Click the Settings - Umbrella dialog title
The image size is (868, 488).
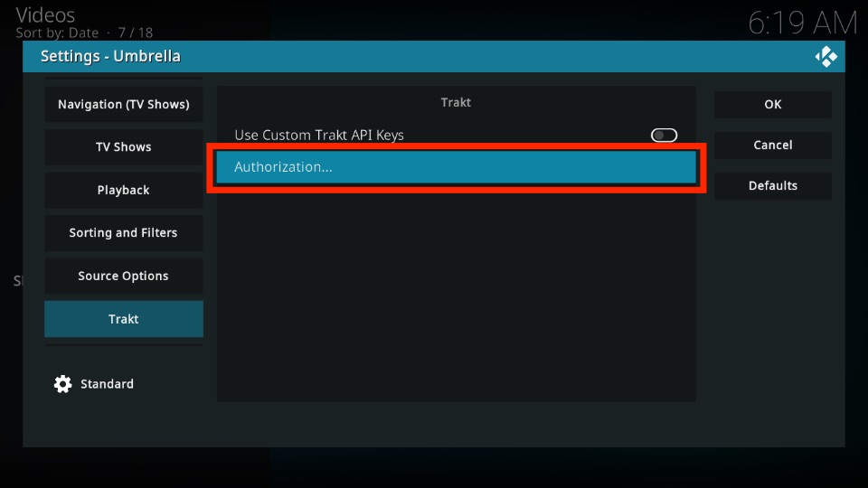tap(110, 56)
